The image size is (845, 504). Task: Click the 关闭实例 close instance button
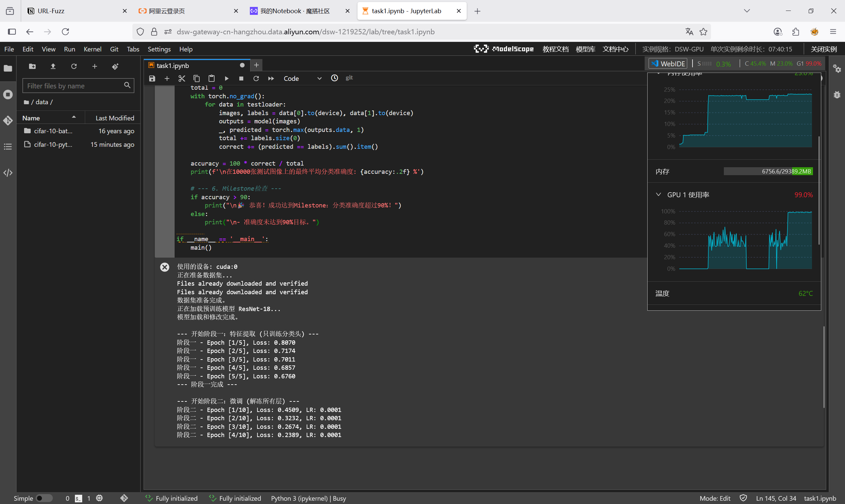click(823, 49)
